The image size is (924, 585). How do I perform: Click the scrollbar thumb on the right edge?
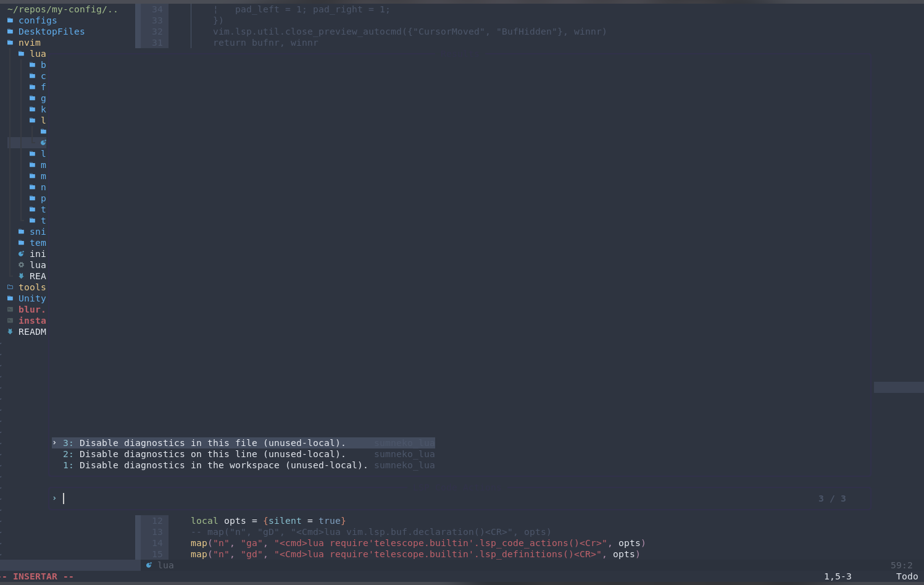pyautogui.click(x=898, y=387)
